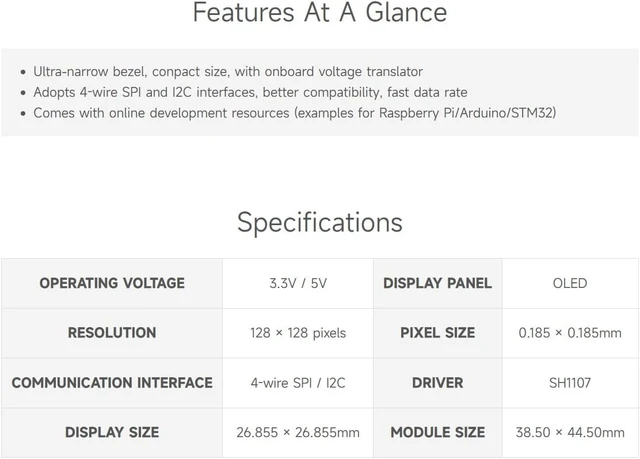Click the Features At A Glance heading

tap(320, 12)
